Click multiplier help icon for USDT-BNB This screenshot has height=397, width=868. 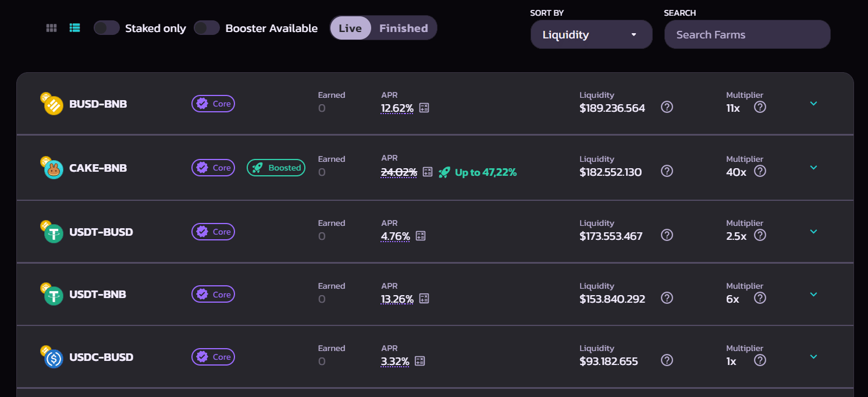[x=760, y=298]
